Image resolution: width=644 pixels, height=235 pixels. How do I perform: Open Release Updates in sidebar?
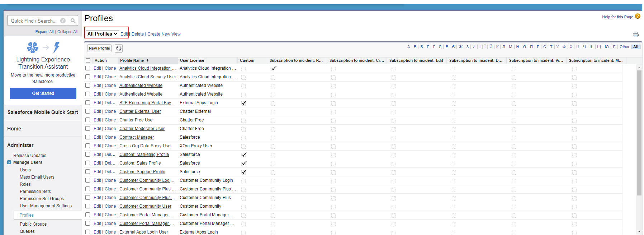coord(30,156)
